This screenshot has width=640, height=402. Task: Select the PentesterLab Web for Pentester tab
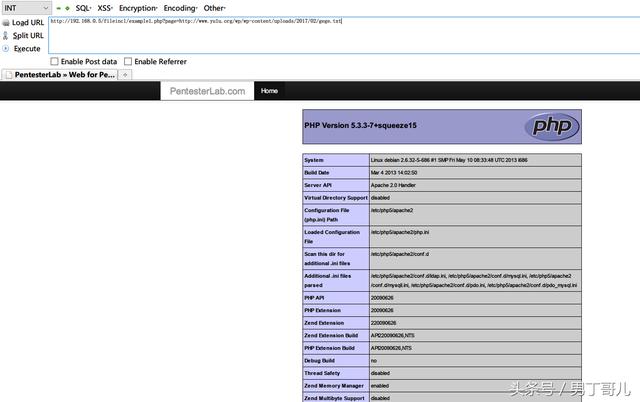(x=60, y=75)
